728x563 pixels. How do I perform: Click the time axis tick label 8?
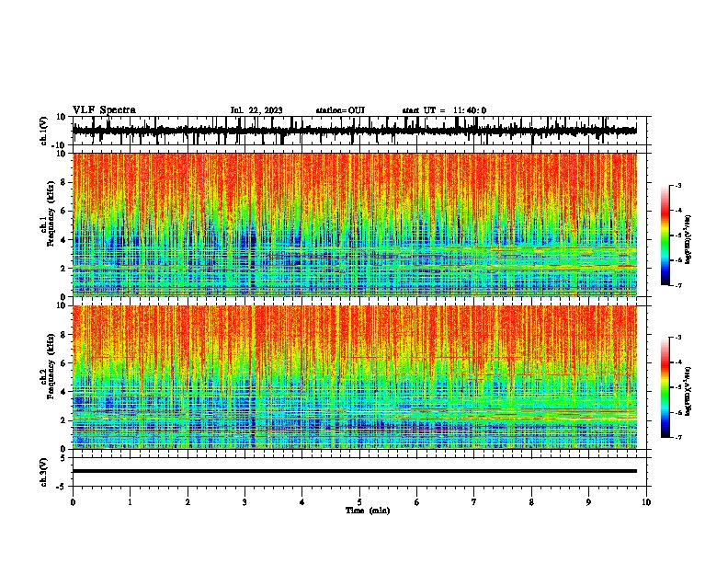coord(531,502)
